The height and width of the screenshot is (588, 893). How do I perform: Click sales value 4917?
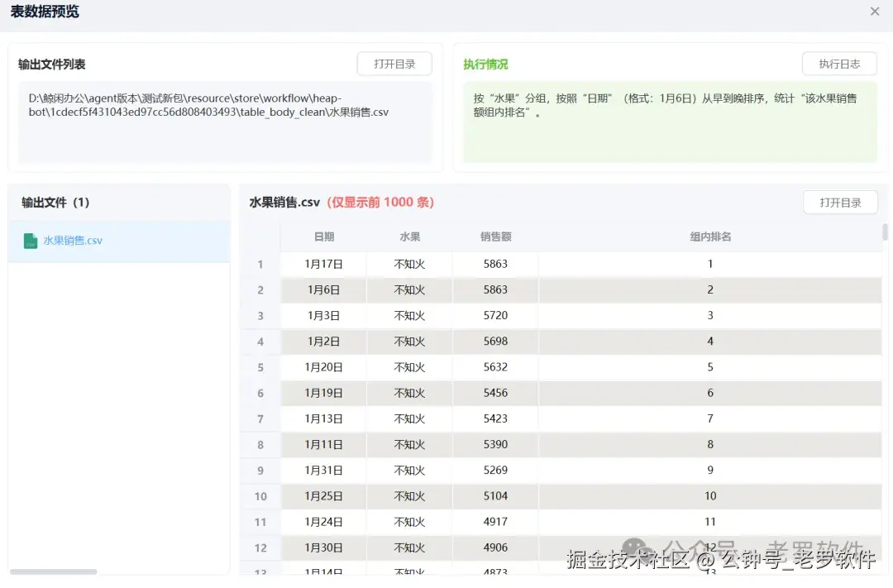[495, 522]
